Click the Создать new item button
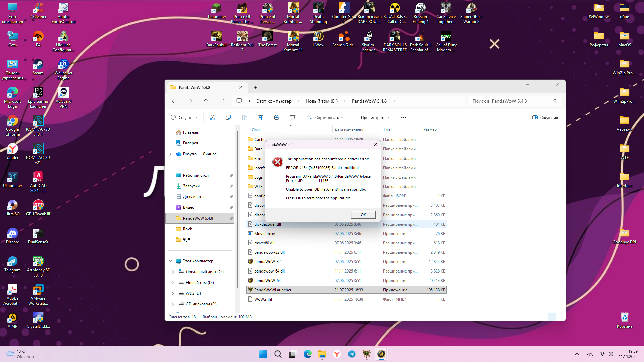This screenshot has height=362, width=644. click(x=184, y=118)
